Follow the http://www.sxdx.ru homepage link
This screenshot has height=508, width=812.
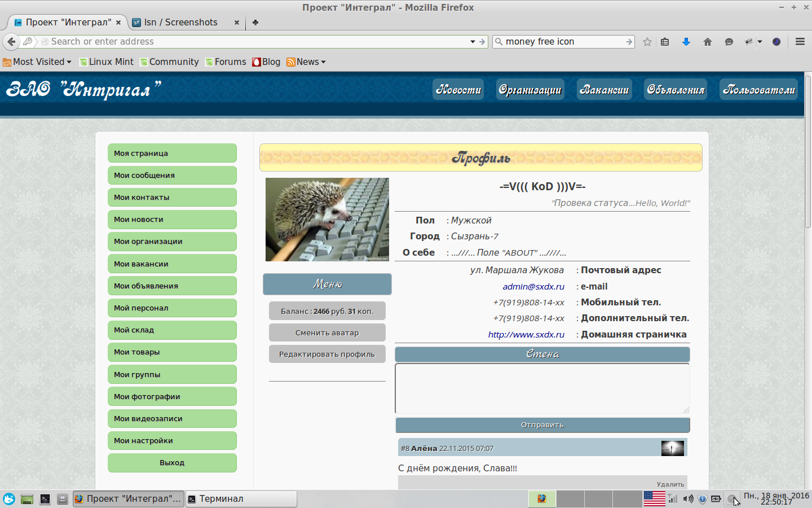527,334
